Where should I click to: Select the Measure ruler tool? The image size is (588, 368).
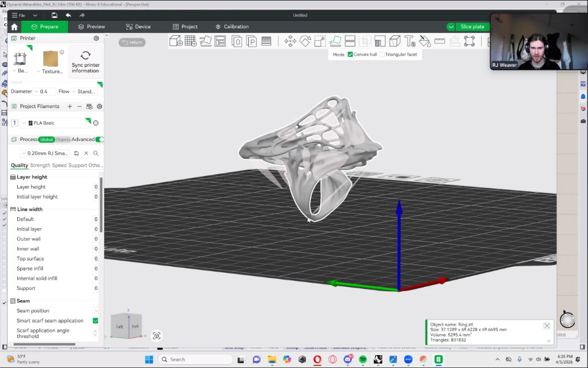[x=440, y=41]
